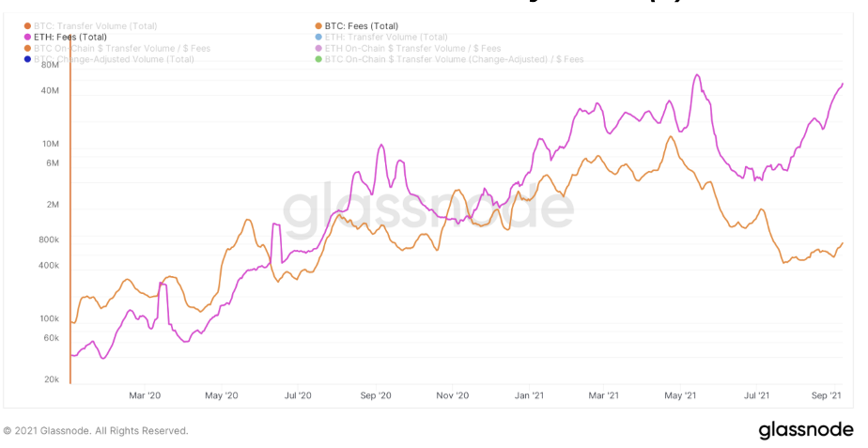This screenshot has height=448, width=868.
Task: Click the May '20 x-axis date marker
Action: point(221,396)
